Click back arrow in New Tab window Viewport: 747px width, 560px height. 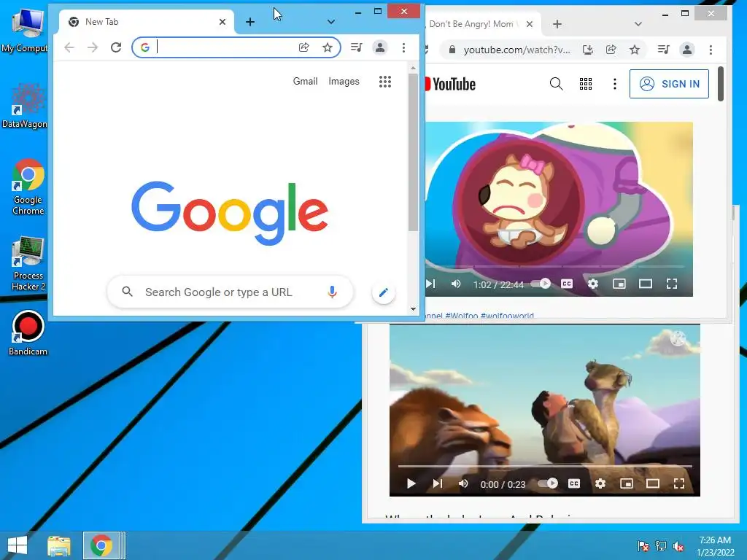pos(69,47)
